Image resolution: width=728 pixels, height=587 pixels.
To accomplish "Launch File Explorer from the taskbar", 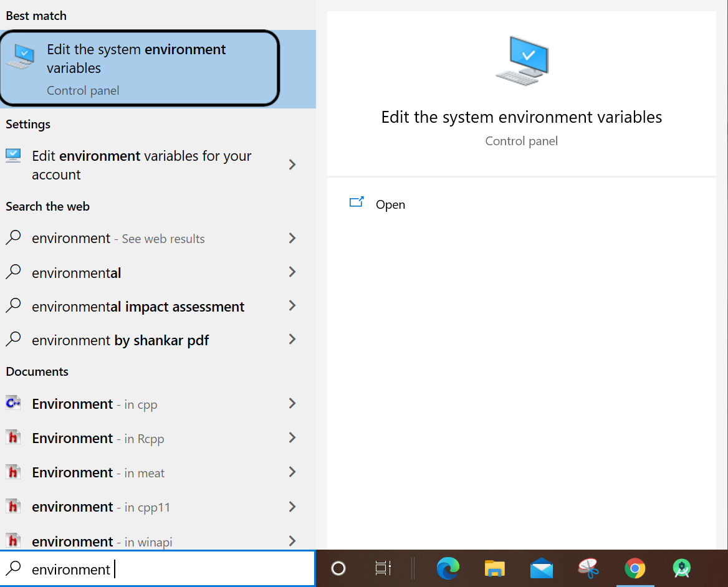I will 494,568.
